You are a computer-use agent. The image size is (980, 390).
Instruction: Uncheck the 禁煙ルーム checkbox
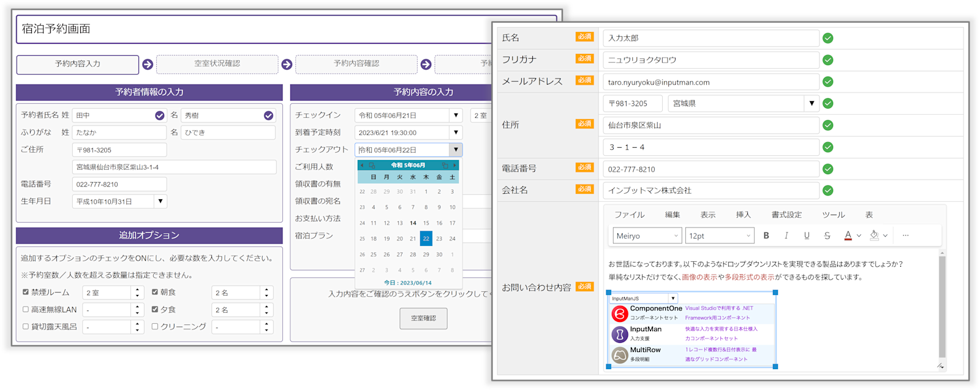(25, 292)
